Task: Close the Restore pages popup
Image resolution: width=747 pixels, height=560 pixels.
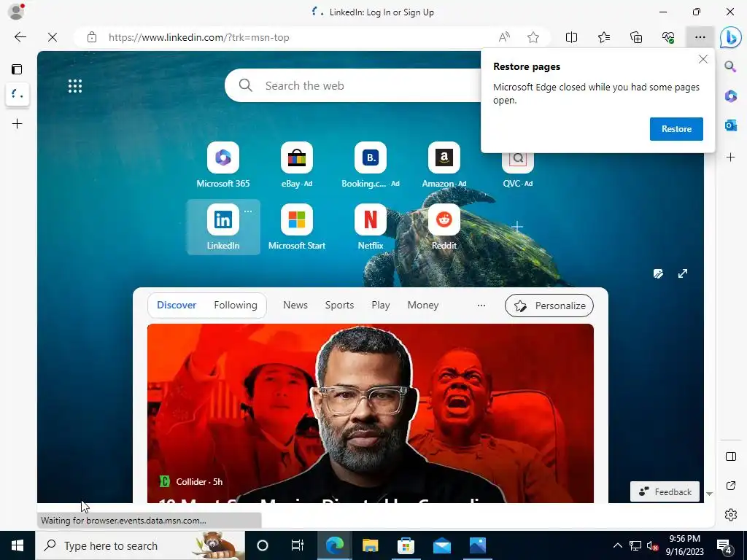Action: point(703,60)
